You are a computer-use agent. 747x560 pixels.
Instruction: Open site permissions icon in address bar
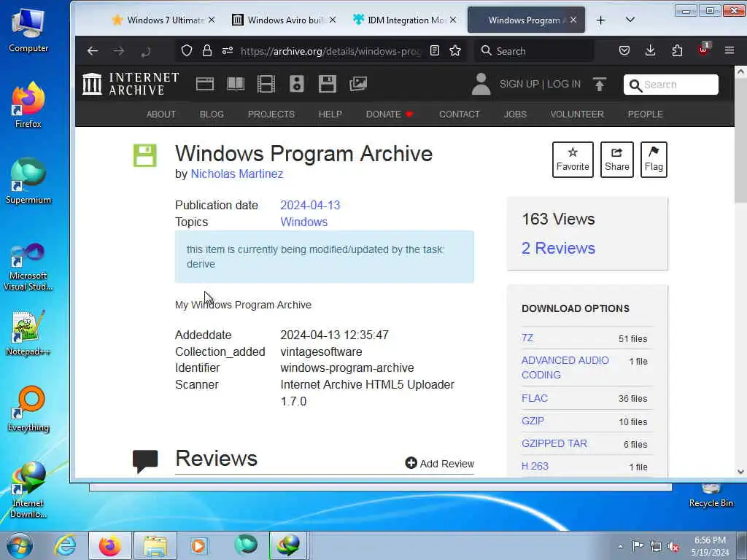tap(228, 50)
